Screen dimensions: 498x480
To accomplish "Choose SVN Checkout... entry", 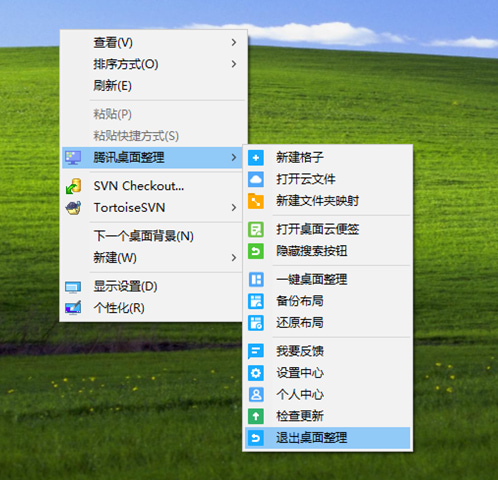I will click(x=153, y=186).
